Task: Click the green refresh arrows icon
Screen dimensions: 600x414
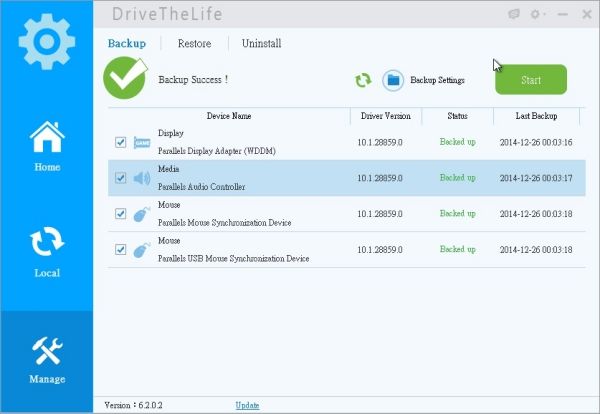Action: [363, 80]
